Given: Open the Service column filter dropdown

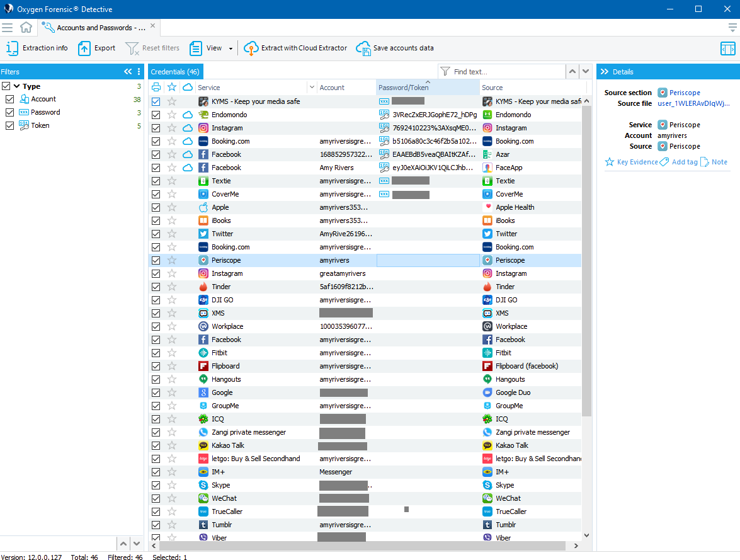Looking at the screenshot, I should [311, 88].
